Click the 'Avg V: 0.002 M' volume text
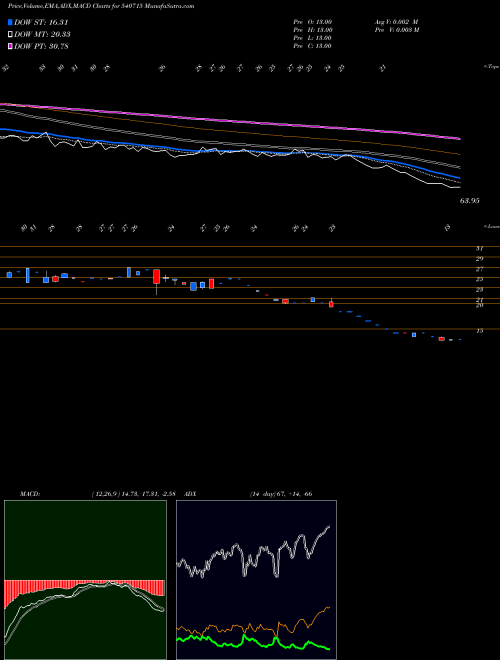This screenshot has width=500, height=660. click(x=396, y=22)
